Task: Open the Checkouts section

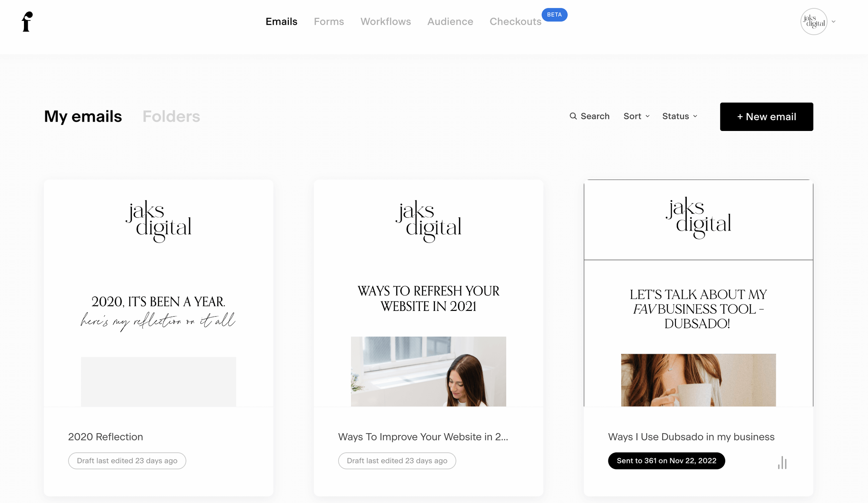Action: point(516,22)
